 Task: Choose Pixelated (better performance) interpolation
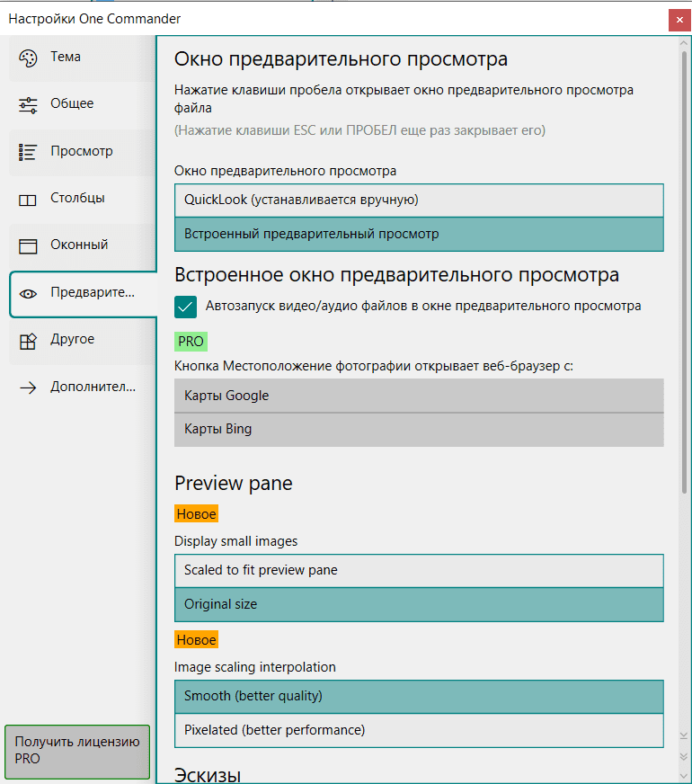click(419, 729)
